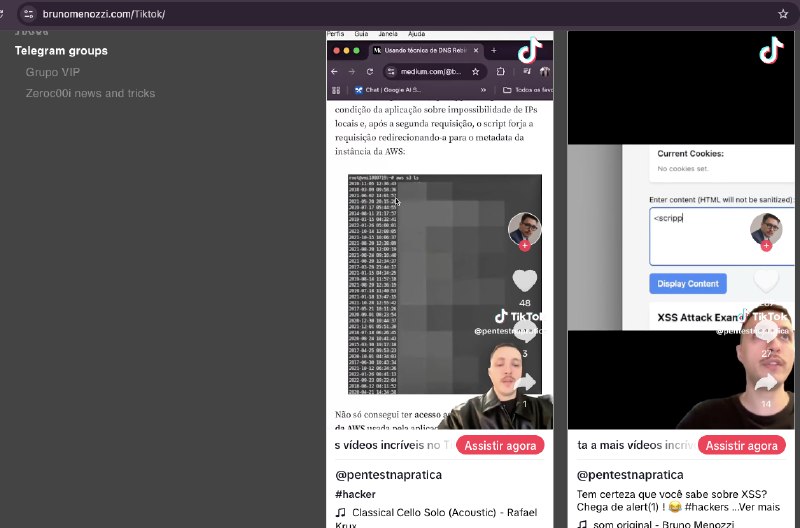800x528 pixels.
Task: Follow creator via plus badge on #hacker video
Action: (x=524, y=246)
